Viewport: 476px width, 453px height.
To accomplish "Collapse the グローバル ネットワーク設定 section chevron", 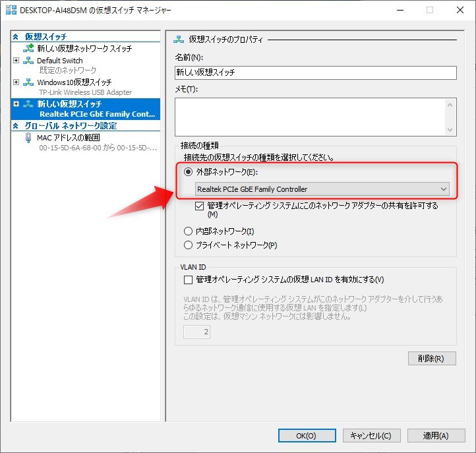I will [x=16, y=126].
